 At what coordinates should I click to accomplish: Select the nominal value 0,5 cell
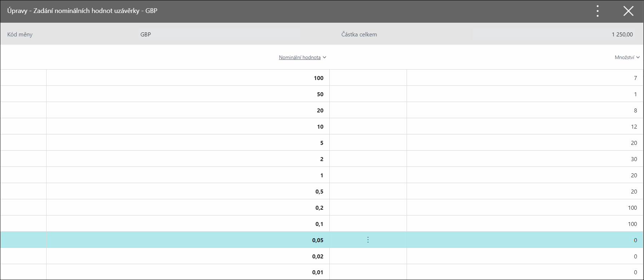188,191
